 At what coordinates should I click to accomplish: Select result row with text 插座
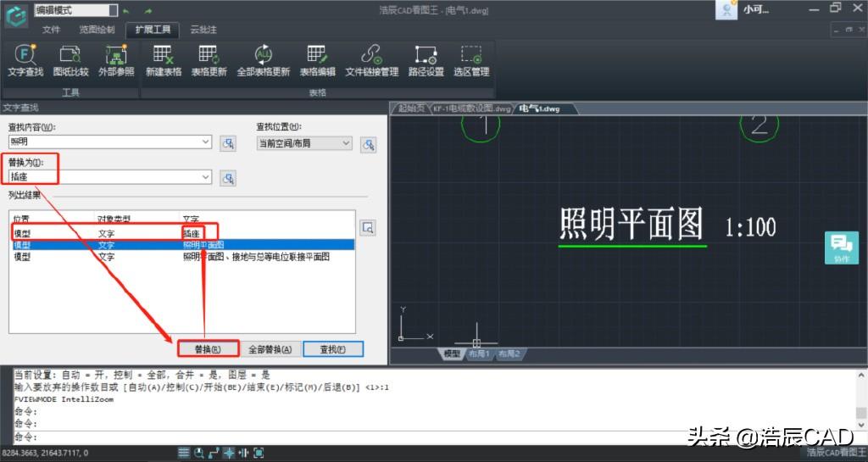tap(183, 233)
